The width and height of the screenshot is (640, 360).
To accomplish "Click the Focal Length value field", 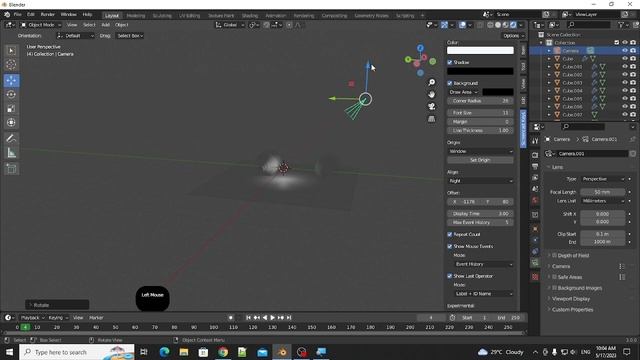I will (603, 192).
